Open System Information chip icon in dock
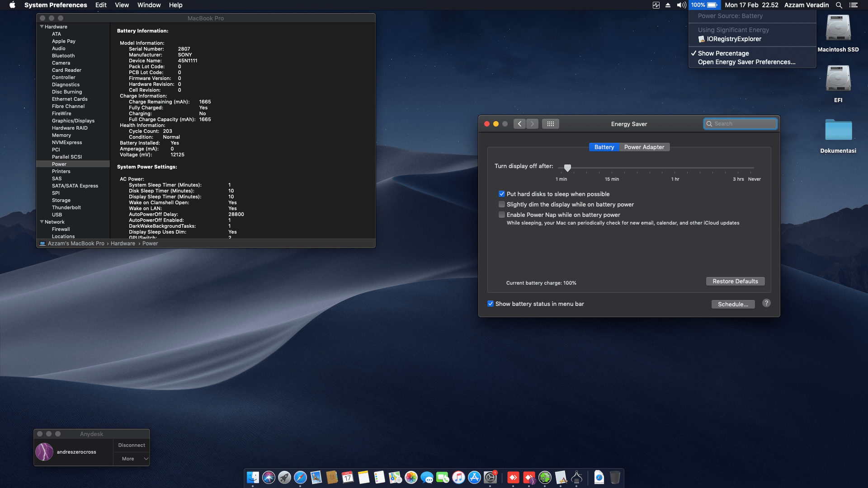The image size is (868, 488). pos(576,477)
